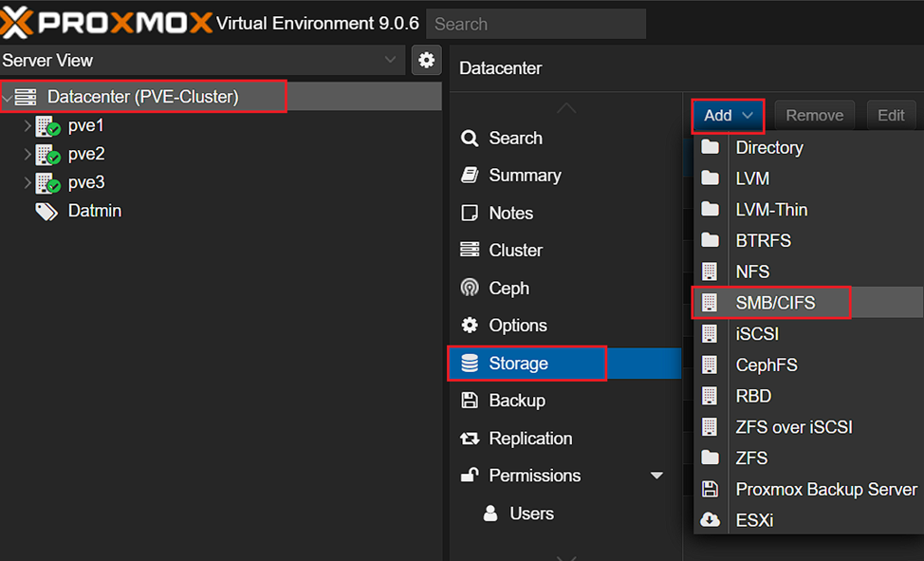Click the ESXi cloud download icon
Screen dimensions: 924x561
pyautogui.click(x=710, y=520)
